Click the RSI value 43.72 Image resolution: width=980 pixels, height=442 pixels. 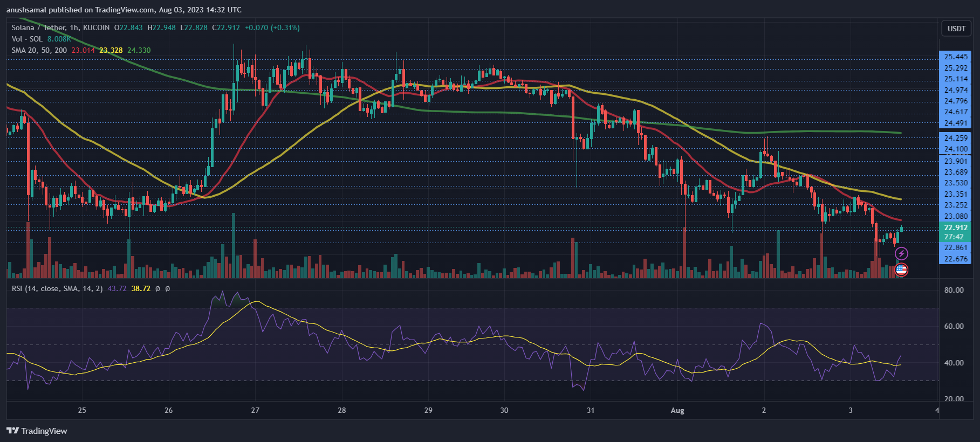[x=117, y=288]
